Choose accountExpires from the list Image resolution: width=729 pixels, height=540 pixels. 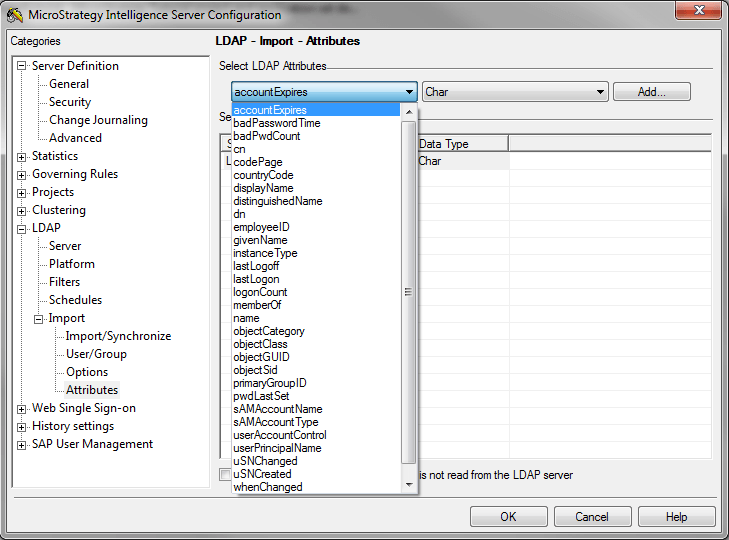click(316, 110)
